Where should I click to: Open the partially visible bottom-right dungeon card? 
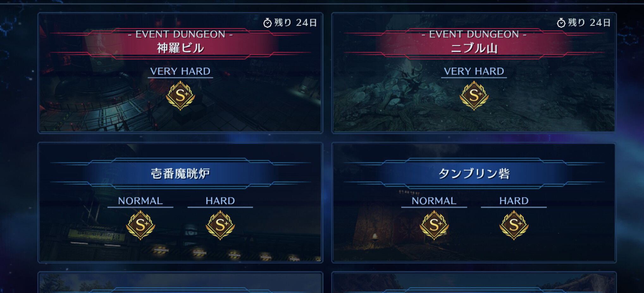[474, 283]
